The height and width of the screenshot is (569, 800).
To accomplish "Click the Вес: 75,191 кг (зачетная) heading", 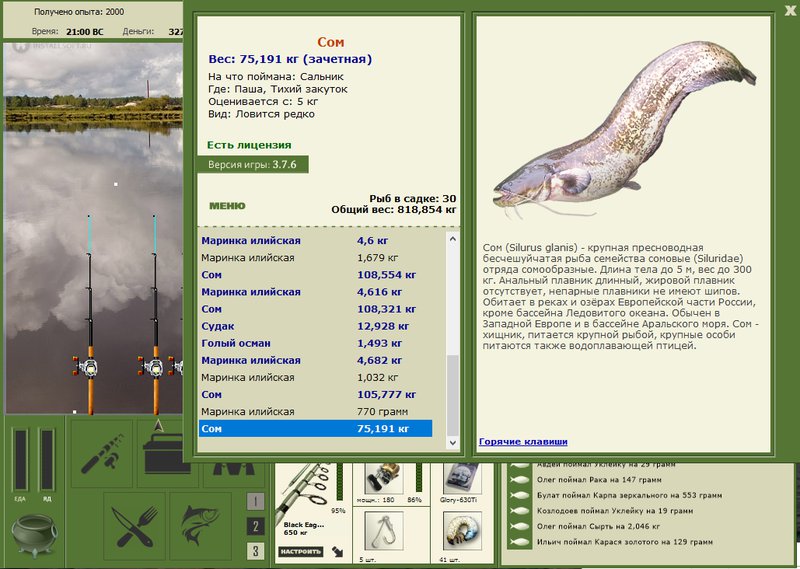I will [x=290, y=59].
